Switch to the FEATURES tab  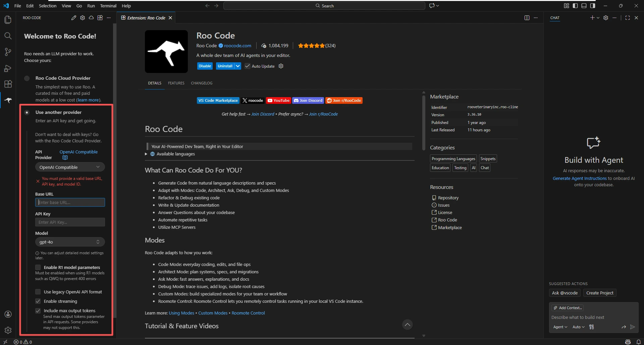(x=176, y=83)
